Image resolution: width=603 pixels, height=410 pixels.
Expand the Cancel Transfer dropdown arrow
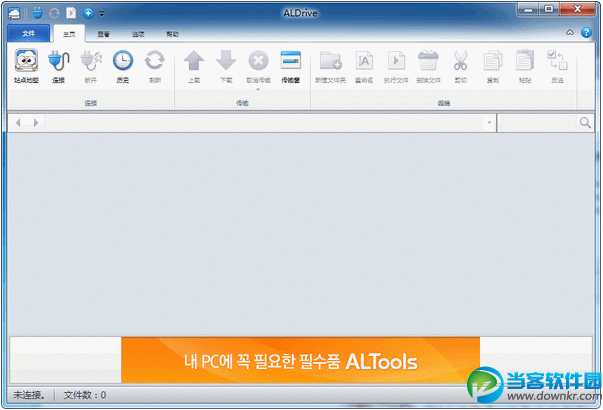click(258, 90)
